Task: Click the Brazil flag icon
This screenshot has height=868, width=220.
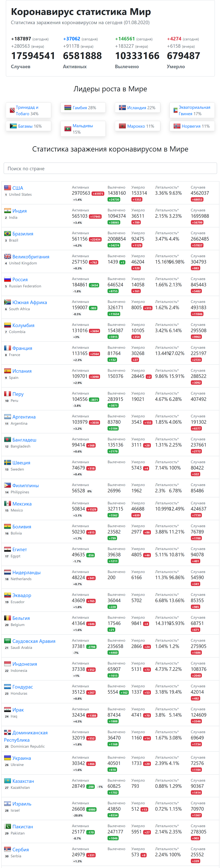Action: point(7,234)
